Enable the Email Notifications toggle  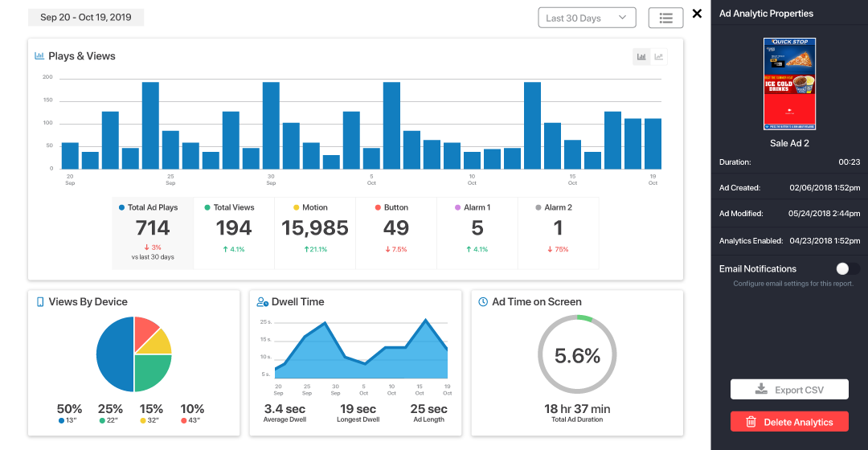tap(847, 269)
